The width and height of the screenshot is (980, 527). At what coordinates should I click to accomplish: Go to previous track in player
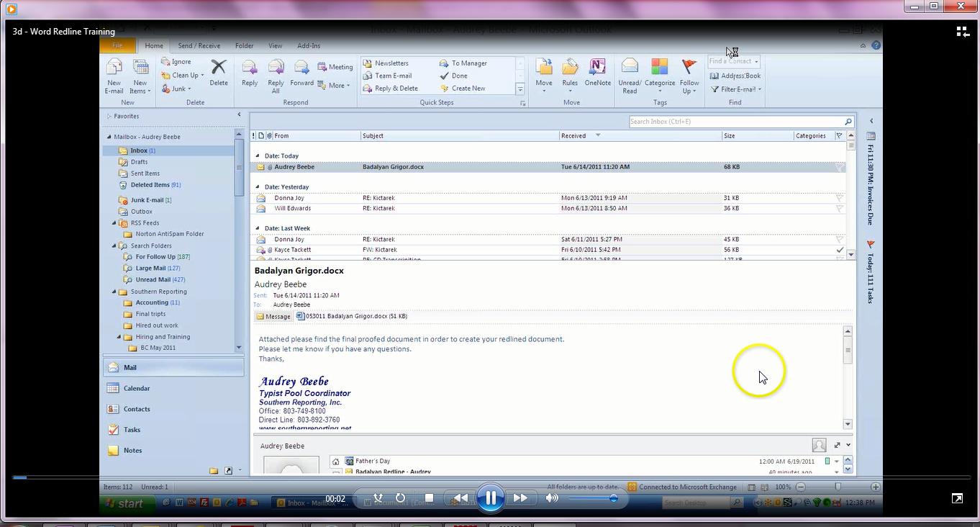460,497
